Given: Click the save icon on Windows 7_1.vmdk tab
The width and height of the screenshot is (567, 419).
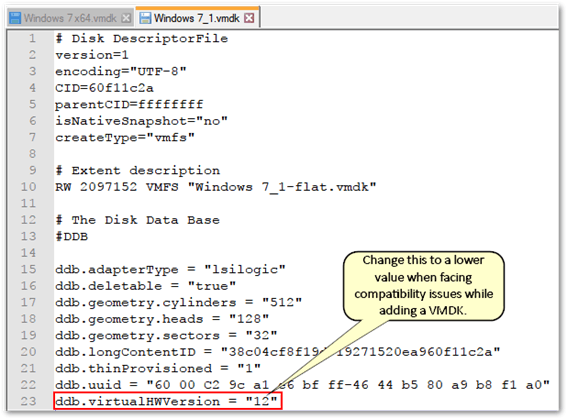Looking at the screenshot, I should click(145, 18).
